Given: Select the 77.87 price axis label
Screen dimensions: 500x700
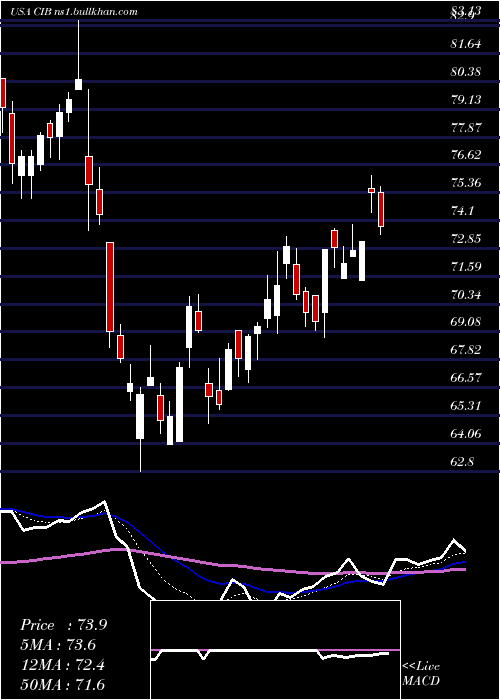Looking at the screenshot, I should click(x=466, y=128).
